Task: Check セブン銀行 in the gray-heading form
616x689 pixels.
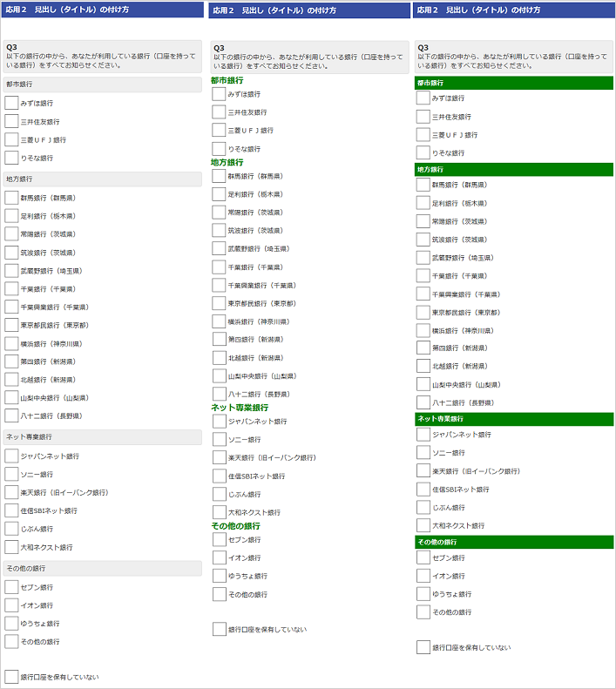Action: pyautogui.click(x=11, y=586)
